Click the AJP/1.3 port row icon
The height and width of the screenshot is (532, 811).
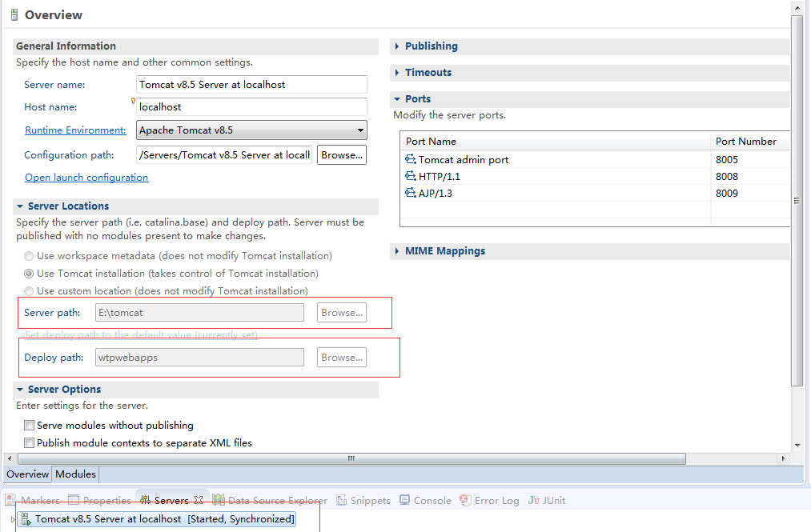pos(410,193)
